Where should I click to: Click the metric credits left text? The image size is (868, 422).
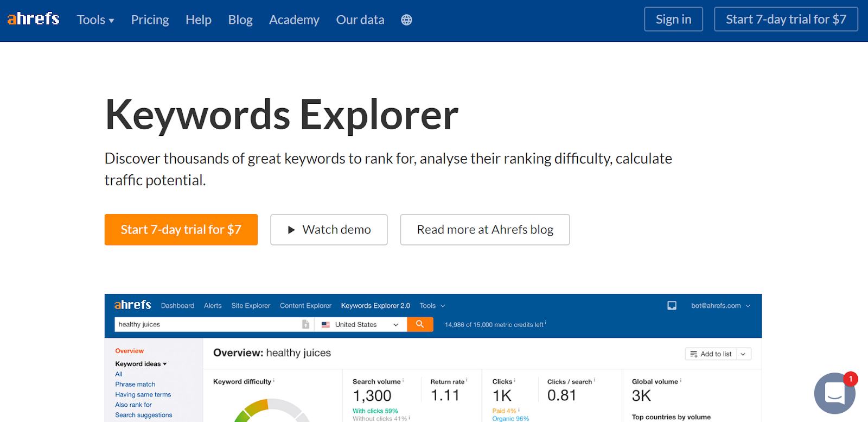coord(494,325)
